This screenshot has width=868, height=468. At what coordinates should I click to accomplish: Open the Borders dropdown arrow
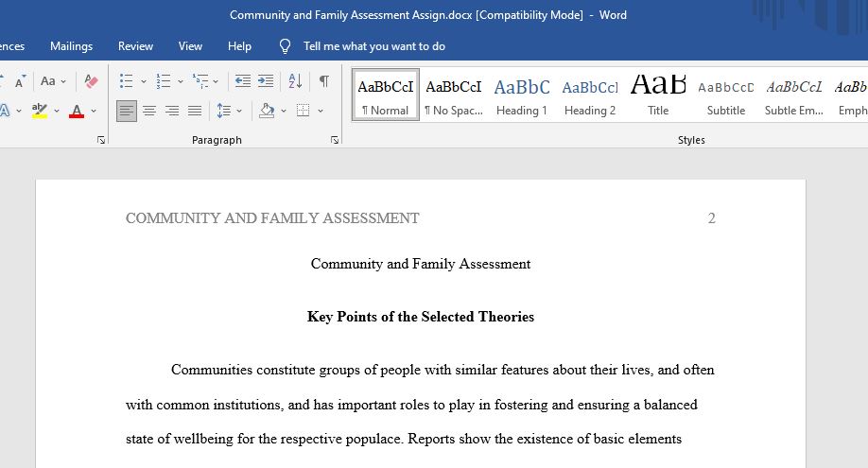[x=320, y=111]
